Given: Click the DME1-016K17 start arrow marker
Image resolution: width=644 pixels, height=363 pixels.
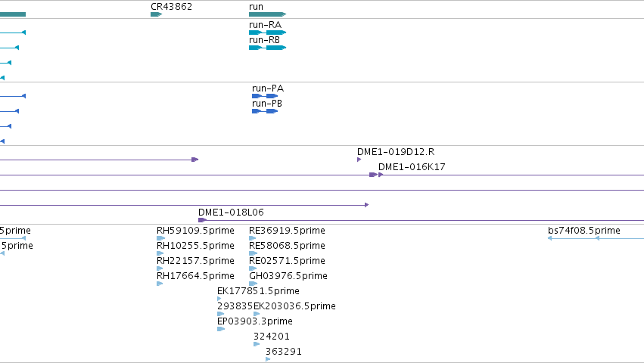Looking at the screenshot, I should click(381, 175).
